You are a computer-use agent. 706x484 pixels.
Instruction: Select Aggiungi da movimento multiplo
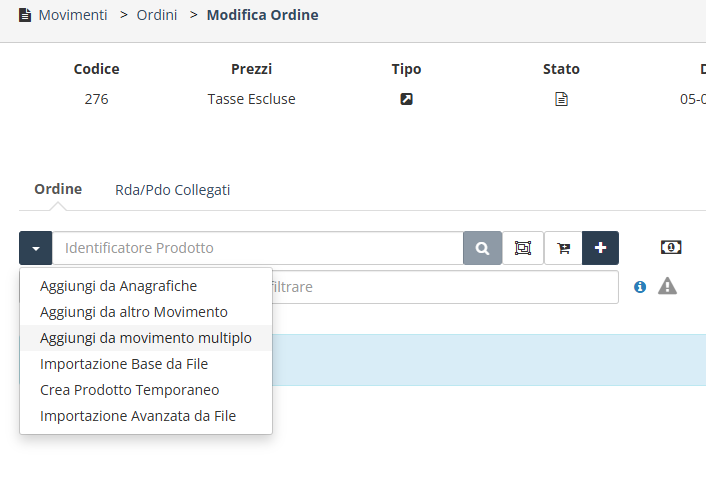(146, 338)
